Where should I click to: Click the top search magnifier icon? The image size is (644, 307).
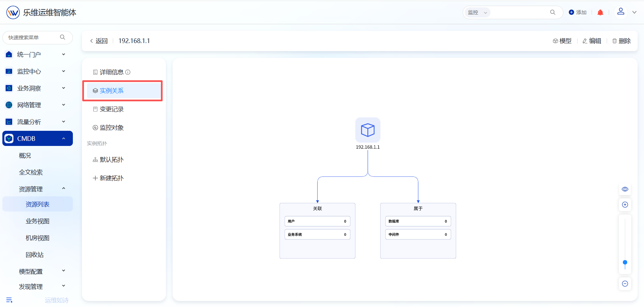click(x=553, y=12)
